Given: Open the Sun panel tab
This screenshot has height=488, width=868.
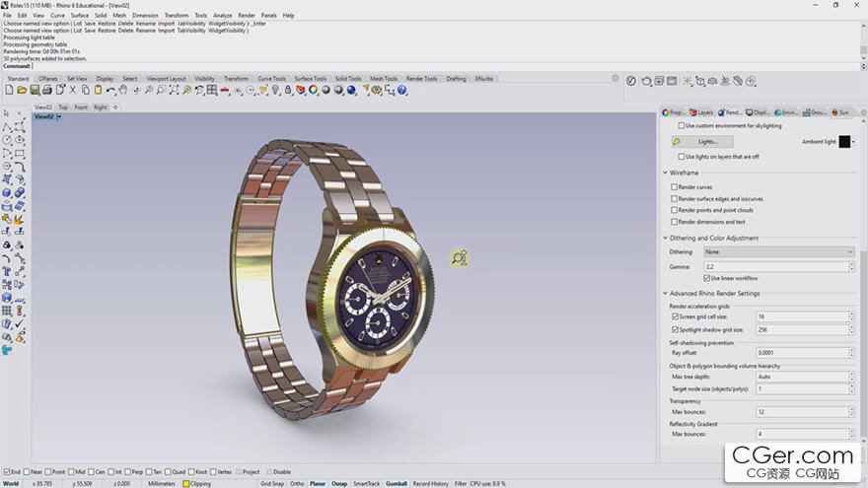Looking at the screenshot, I should click(840, 112).
